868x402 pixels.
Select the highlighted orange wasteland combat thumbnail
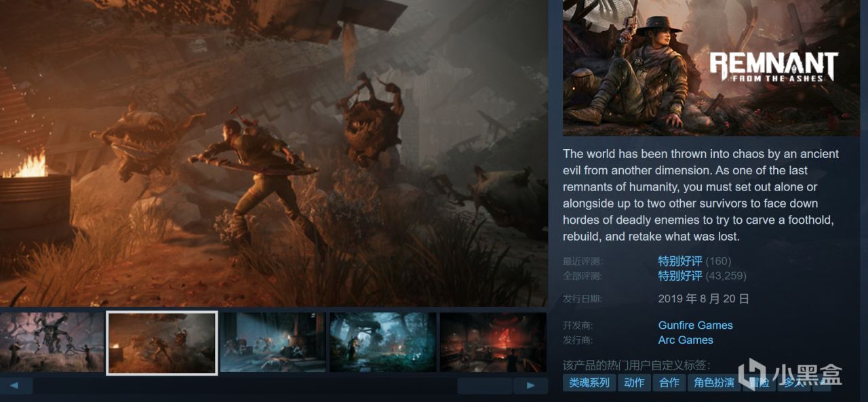point(162,342)
